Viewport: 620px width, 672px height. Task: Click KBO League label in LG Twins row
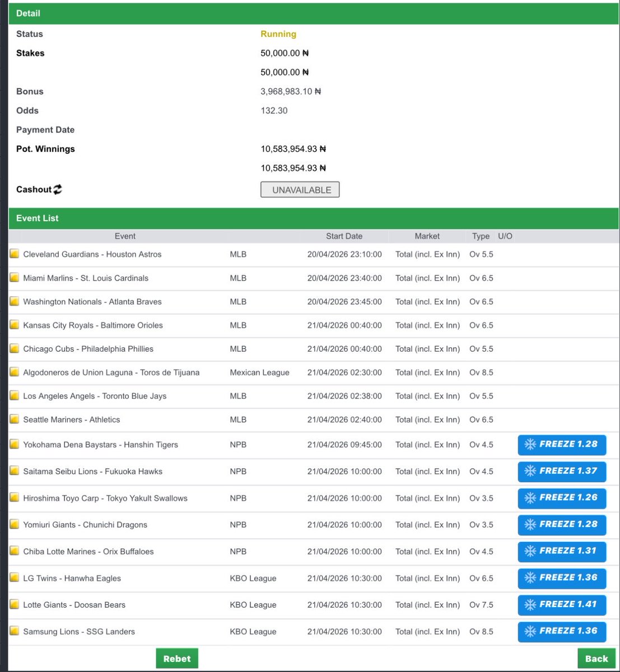pyautogui.click(x=253, y=578)
